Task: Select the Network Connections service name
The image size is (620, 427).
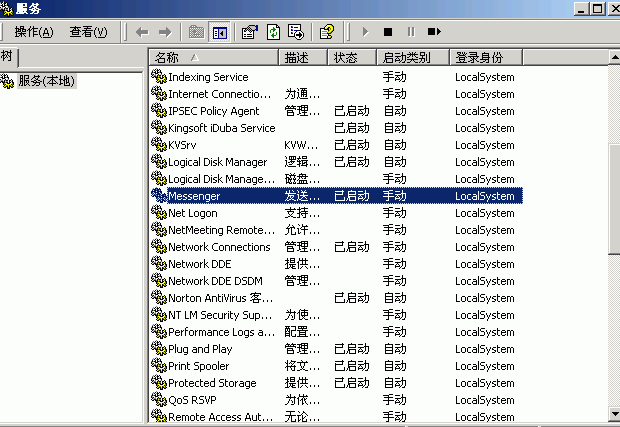Action: (219, 247)
